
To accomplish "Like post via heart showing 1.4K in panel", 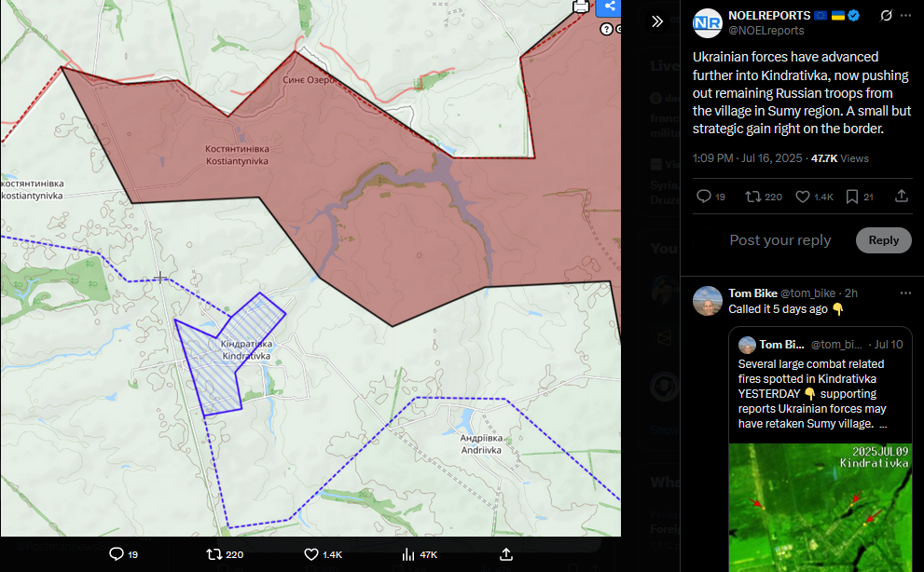I will pyautogui.click(x=803, y=197).
